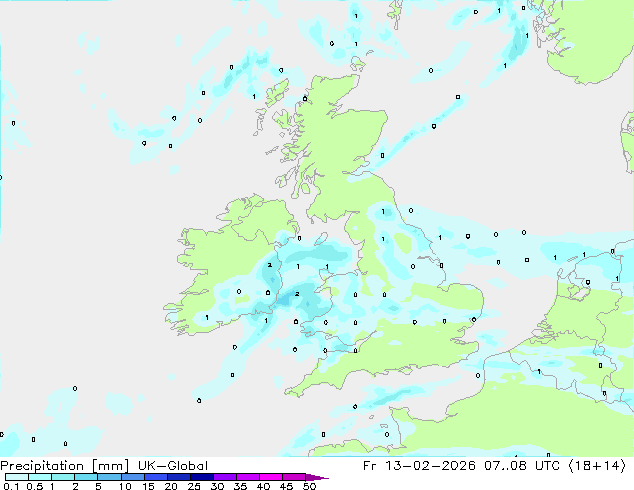Click the legend label '10'
The image size is (634, 490).
click(x=125, y=486)
